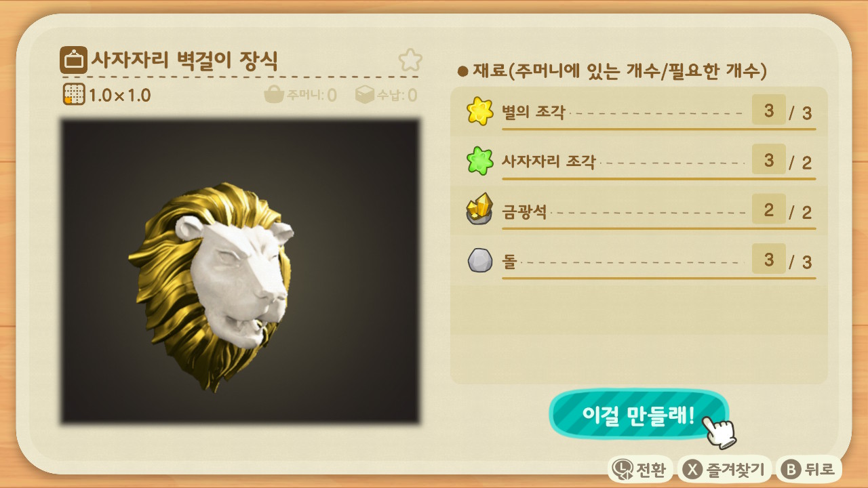
Task: Click the 사자자리 벽걸이 장식 recipe title
Action: tap(184, 61)
